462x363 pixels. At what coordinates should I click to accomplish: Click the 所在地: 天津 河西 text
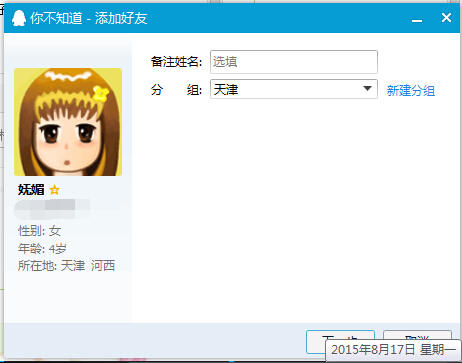pyautogui.click(x=67, y=266)
